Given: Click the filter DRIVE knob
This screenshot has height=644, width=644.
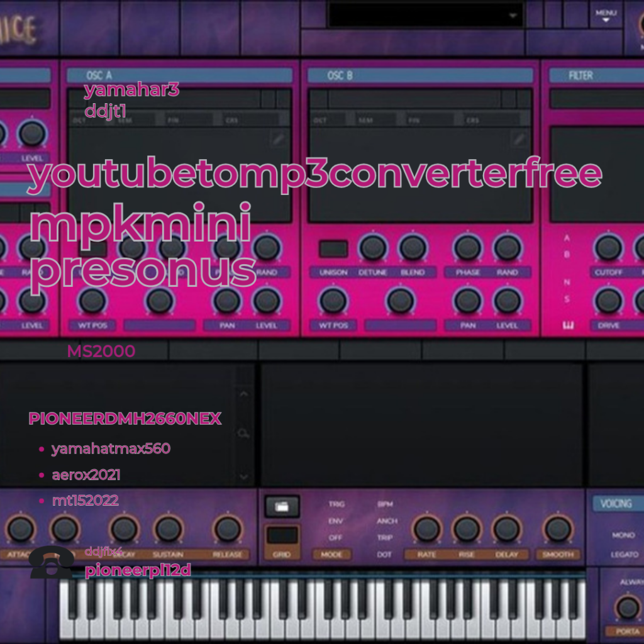Looking at the screenshot, I should point(608,301).
